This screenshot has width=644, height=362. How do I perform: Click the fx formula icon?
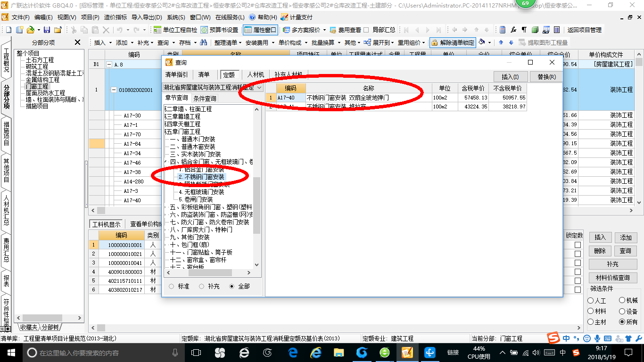pos(513,30)
